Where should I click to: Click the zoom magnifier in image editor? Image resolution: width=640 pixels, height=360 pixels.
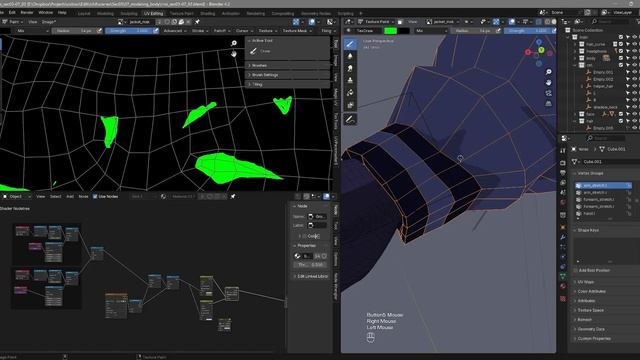pos(234,43)
